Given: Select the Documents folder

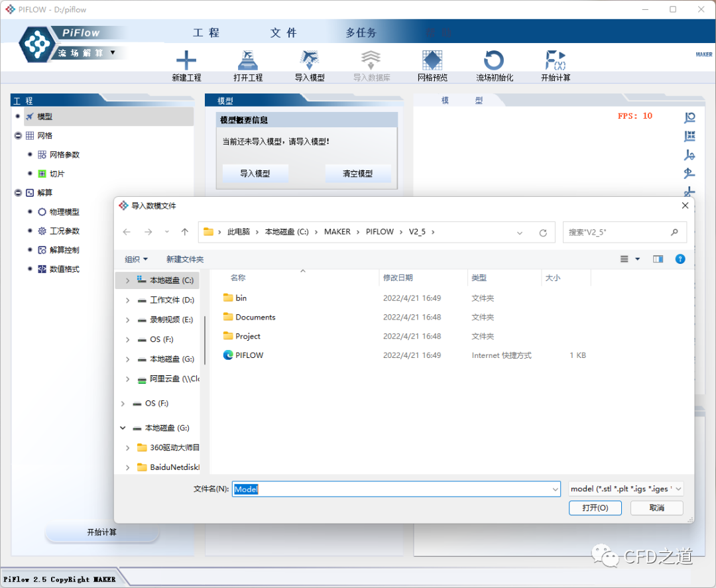Looking at the screenshot, I should (x=255, y=318).
